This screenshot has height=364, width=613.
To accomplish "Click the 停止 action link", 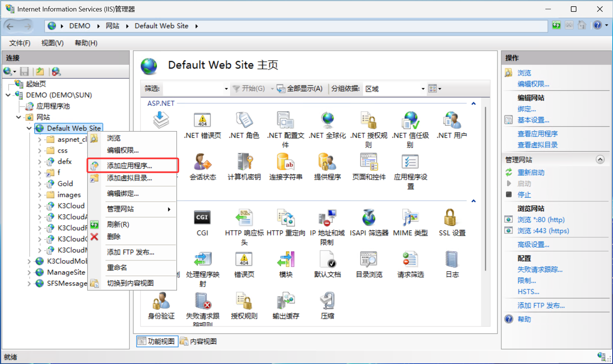I will (524, 195).
